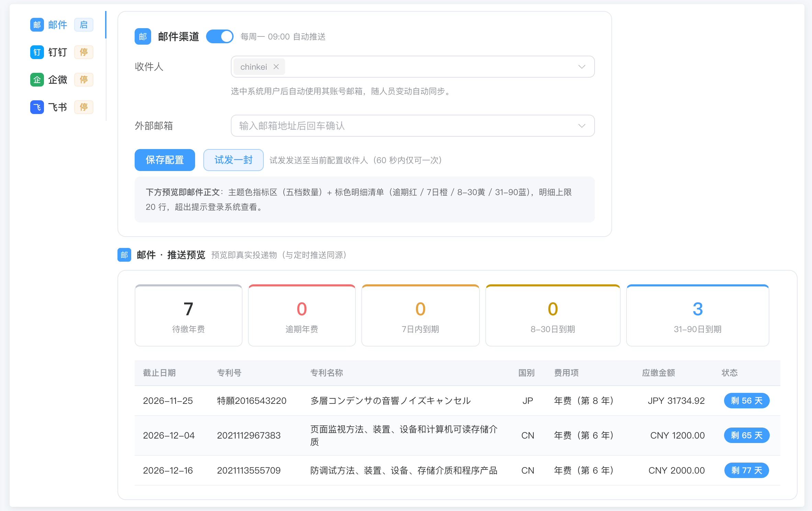Click the 状态 column header
This screenshot has width=812, height=511.
coord(730,373)
